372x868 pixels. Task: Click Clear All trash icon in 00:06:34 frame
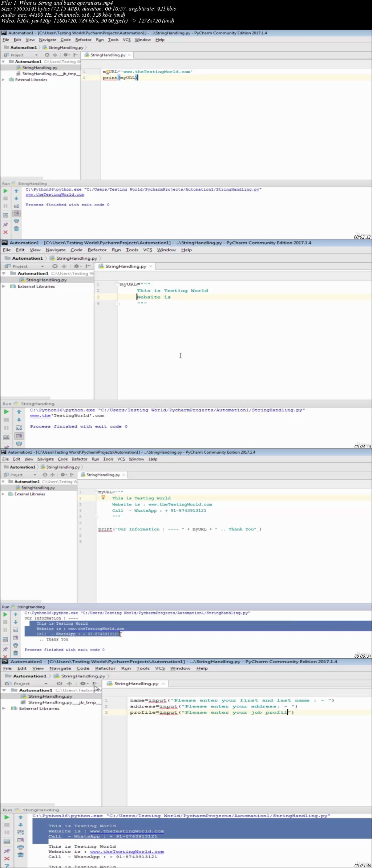[16, 653]
